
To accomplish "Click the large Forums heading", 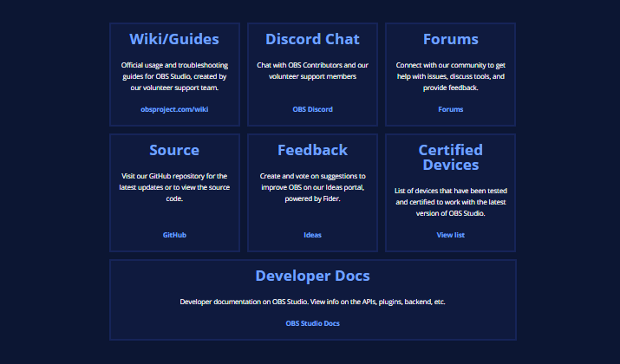I will (450, 39).
